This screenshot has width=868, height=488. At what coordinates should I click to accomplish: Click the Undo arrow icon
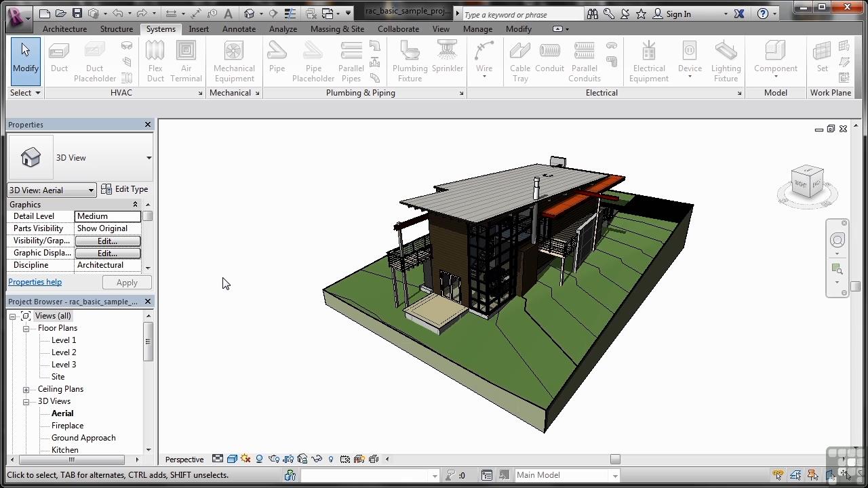(x=118, y=14)
